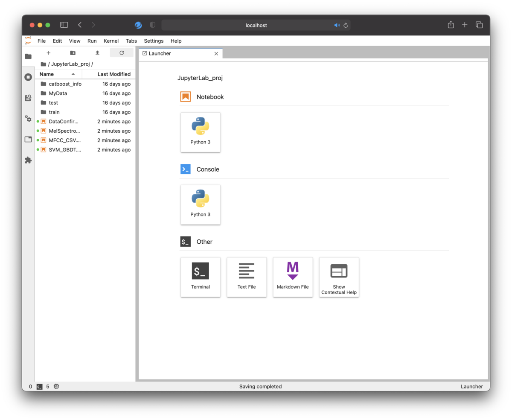Toggle the Safari sidebar
This screenshot has width=512, height=420.
point(64,25)
